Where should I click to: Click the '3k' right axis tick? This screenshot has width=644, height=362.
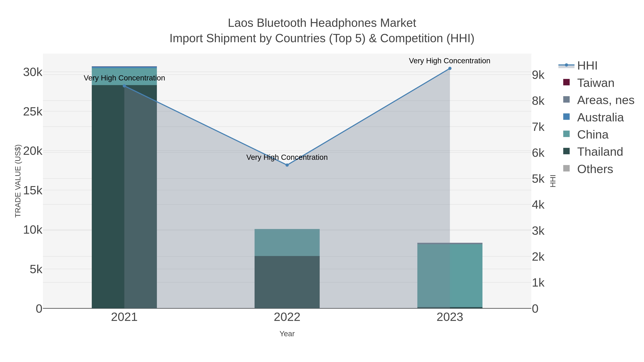click(x=538, y=231)
